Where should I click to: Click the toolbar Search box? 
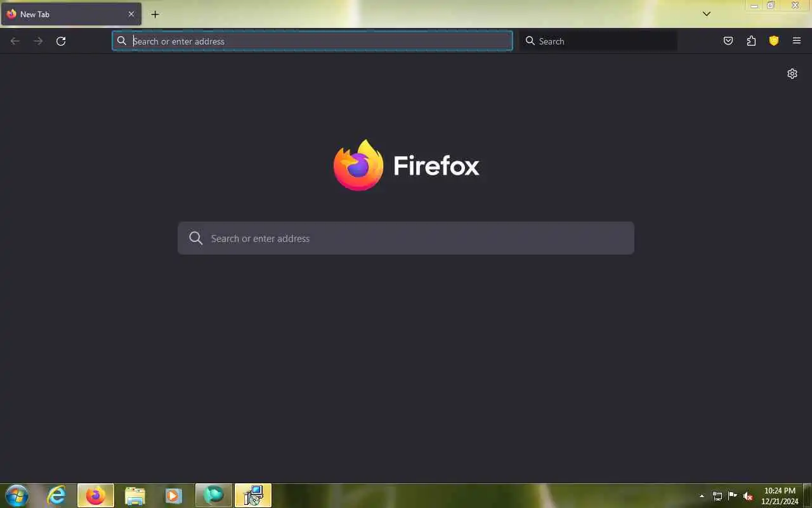598,41
